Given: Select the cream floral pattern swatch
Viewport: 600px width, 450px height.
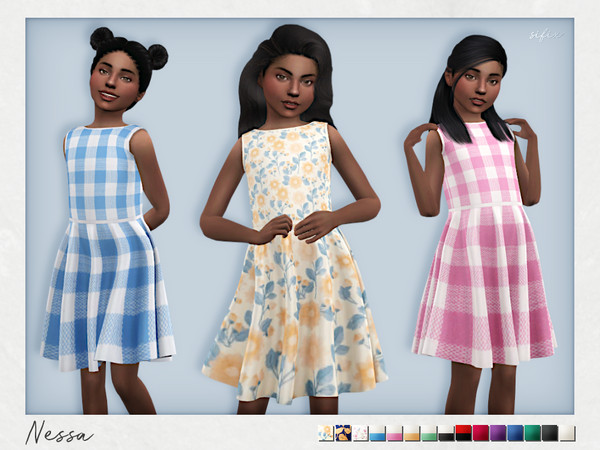Looking at the screenshot, I should click(325, 433).
